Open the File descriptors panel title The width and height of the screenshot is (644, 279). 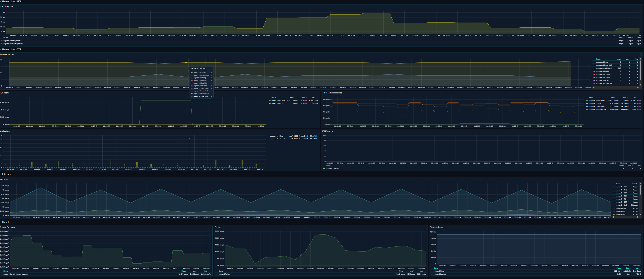click(x=436, y=227)
